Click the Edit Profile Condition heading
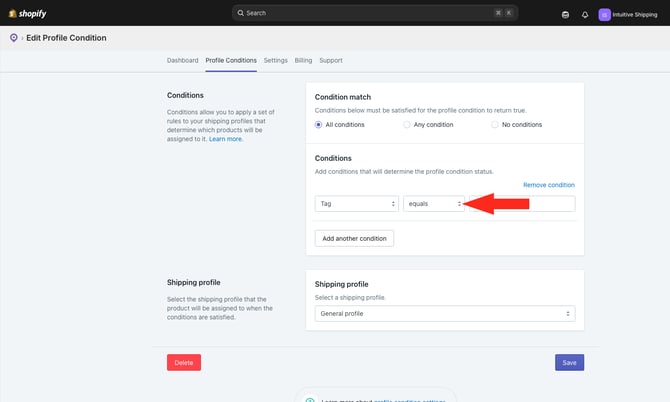 tap(66, 38)
